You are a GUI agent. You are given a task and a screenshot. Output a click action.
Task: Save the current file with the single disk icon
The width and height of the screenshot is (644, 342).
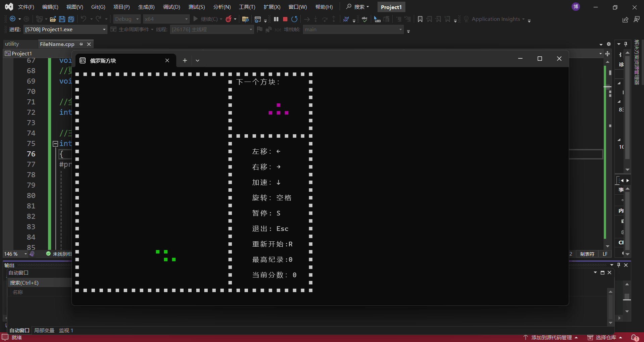click(62, 19)
